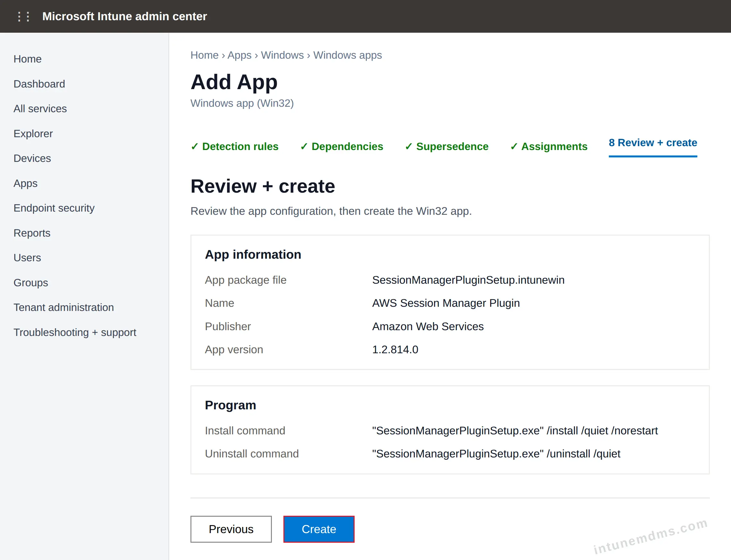
Task: Click the app version 1.2.814.0
Action: click(x=395, y=349)
